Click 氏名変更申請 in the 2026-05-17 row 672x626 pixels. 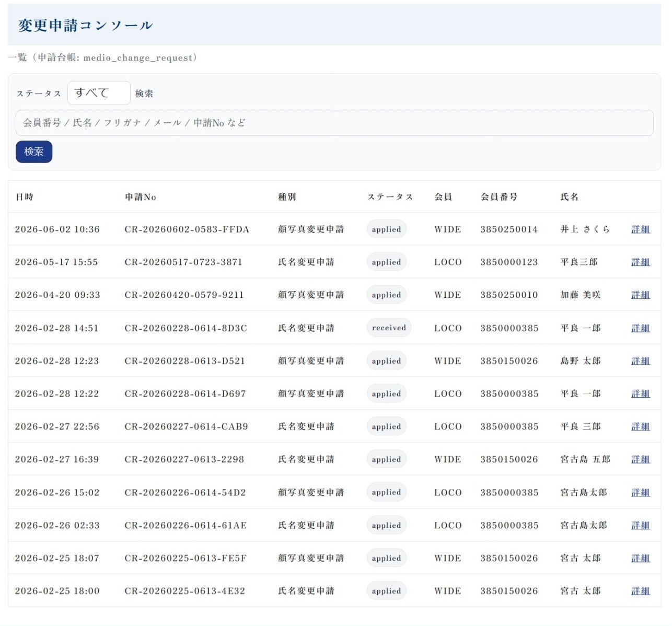point(306,262)
